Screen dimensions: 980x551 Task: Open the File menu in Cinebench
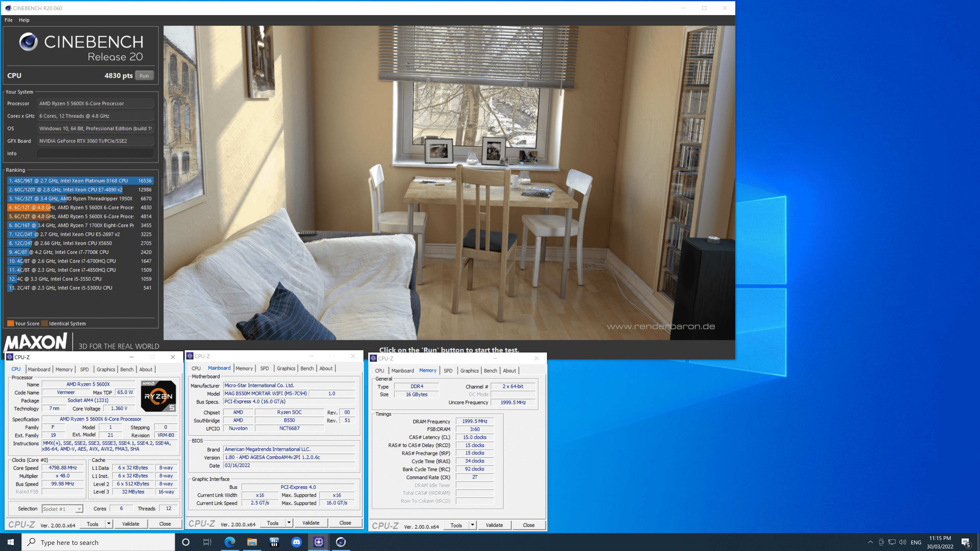coord(8,20)
